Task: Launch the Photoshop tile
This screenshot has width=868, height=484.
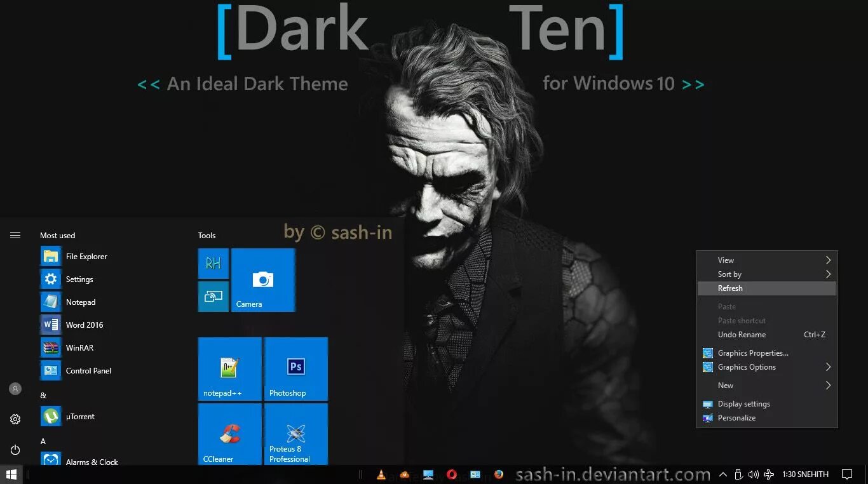Action: click(296, 369)
